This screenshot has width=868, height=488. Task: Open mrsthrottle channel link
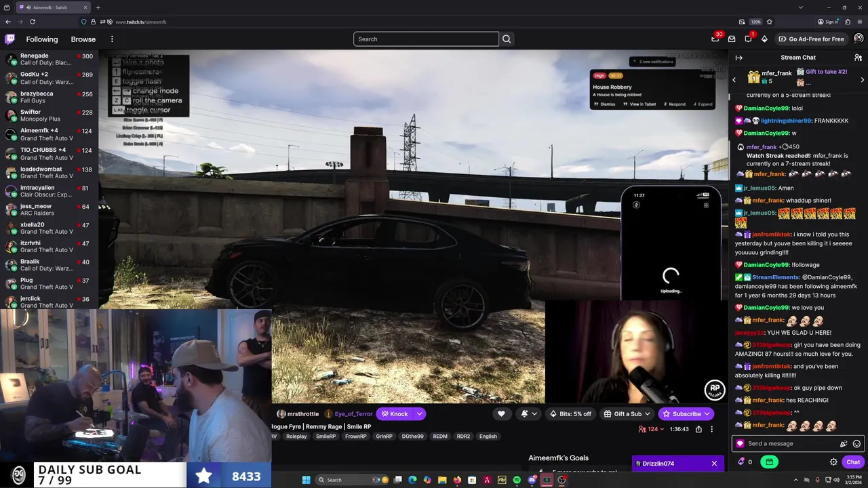click(x=302, y=413)
